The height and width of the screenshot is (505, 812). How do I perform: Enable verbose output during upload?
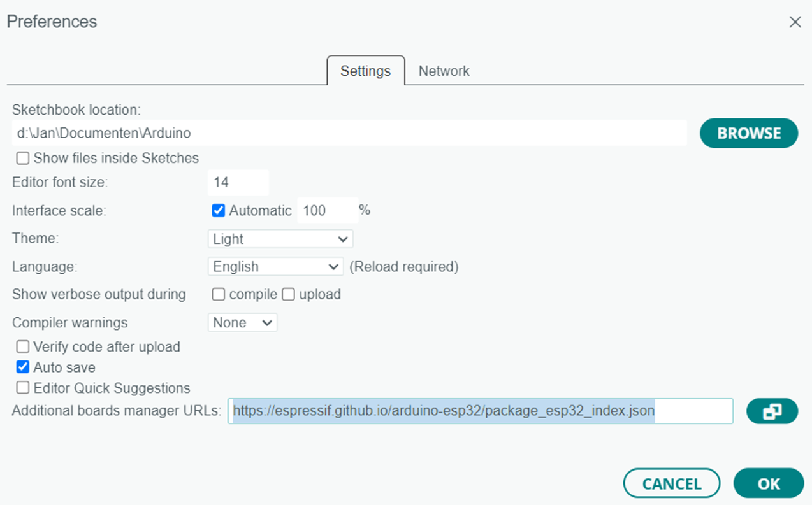pos(288,294)
